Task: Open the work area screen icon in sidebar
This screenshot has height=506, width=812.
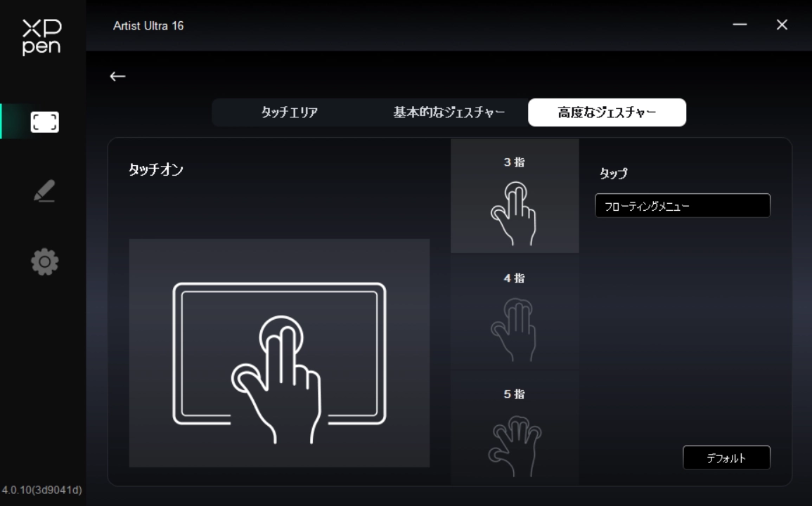Action: point(44,122)
